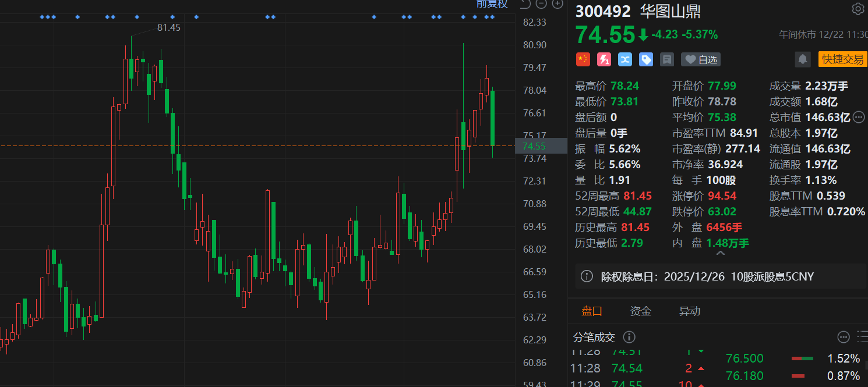This screenshot has height=387, width=868.
Task: Click the 除权除息日 dividend notice info icon
Action: pos(587,276)
